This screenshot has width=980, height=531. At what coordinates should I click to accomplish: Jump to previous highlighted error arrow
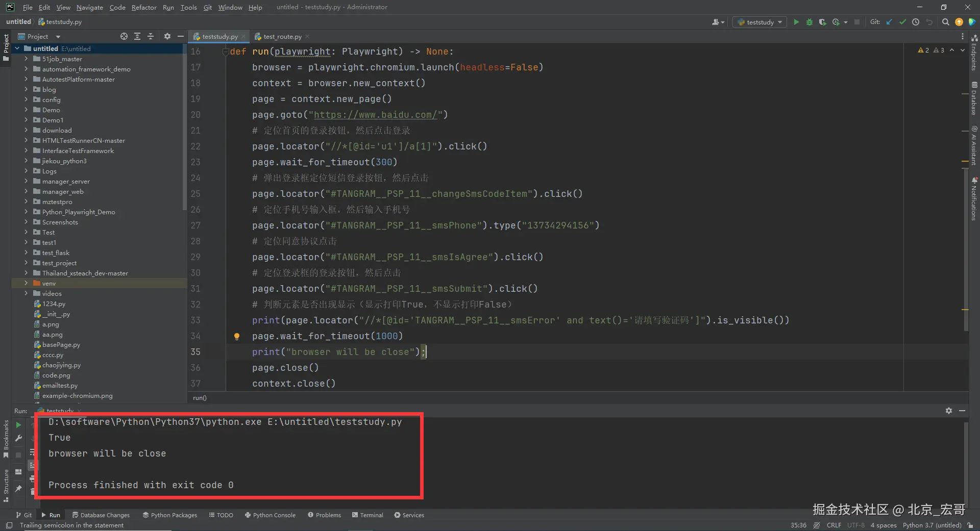click(x=951, y=50)
